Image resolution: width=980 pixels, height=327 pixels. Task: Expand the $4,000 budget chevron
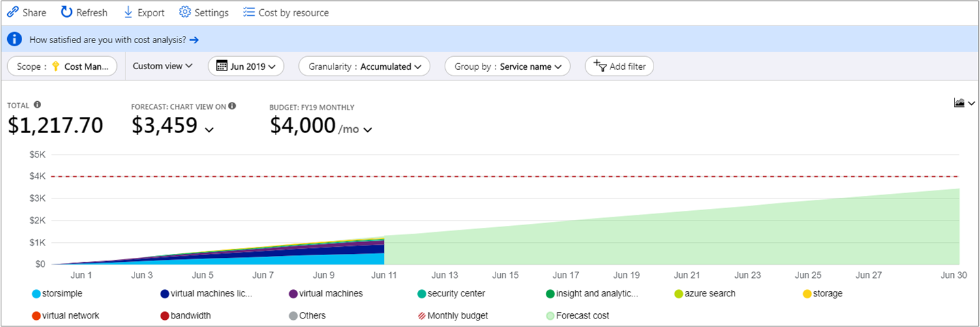(x=368, y=129)
